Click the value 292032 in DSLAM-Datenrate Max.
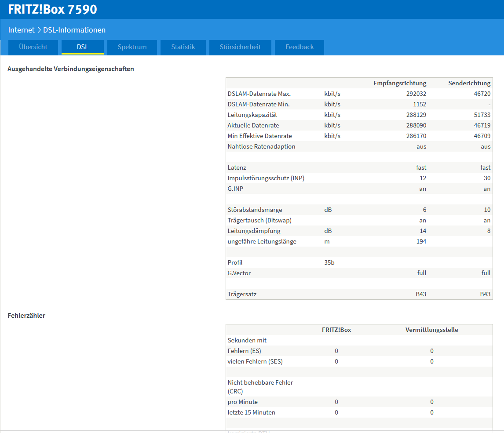 point(416,94)
